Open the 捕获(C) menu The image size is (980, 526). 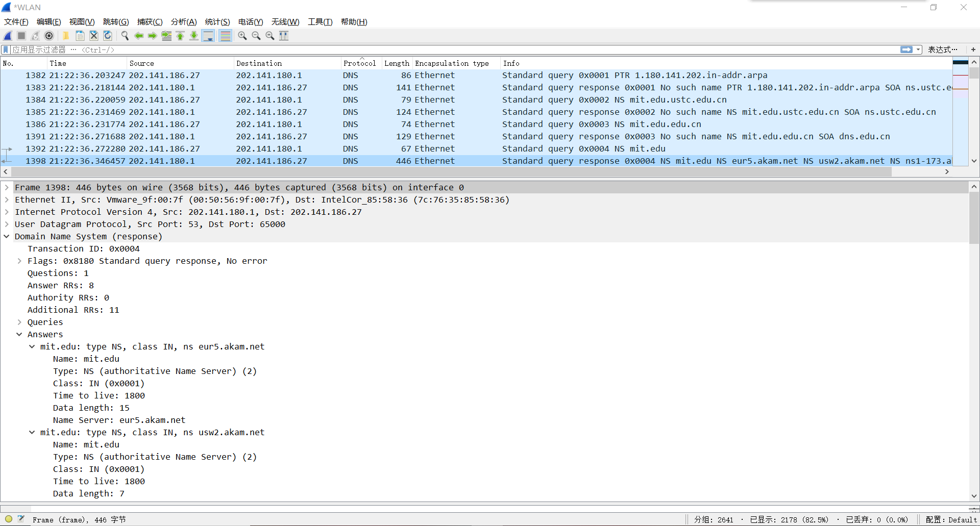pos(150,21)
